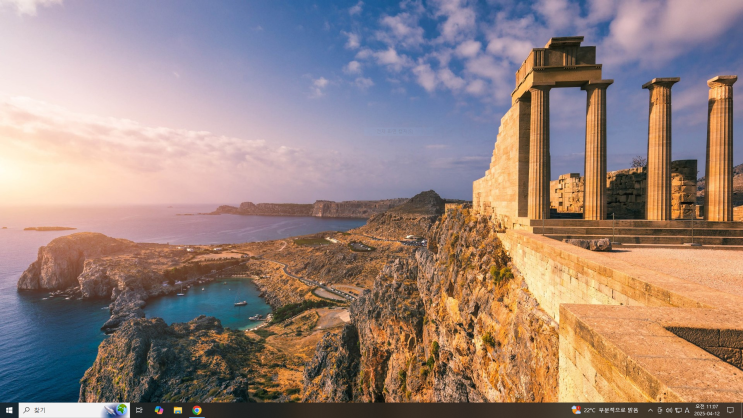The width and height of the screenshot is (743, 418).
Task: Open the notification center speech bubble
Action: (730, 410)
